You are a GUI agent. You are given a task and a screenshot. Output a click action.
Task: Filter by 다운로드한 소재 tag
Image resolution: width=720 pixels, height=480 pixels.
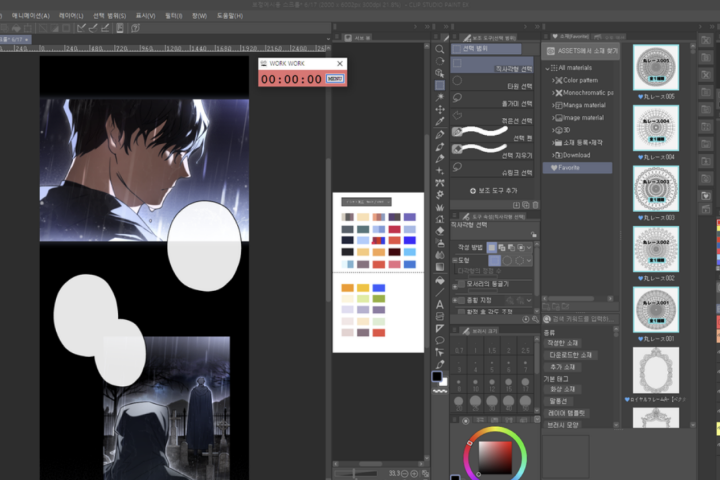click(570, 355)
